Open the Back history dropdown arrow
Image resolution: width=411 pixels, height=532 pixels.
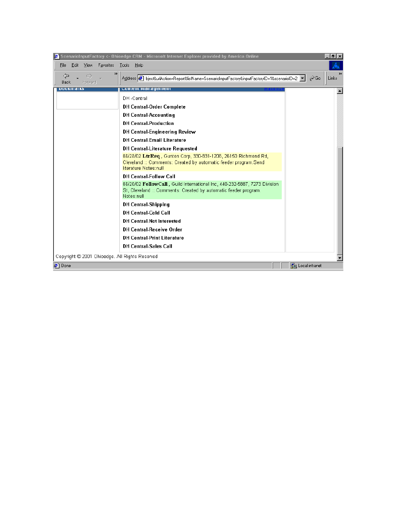(78, 78)
